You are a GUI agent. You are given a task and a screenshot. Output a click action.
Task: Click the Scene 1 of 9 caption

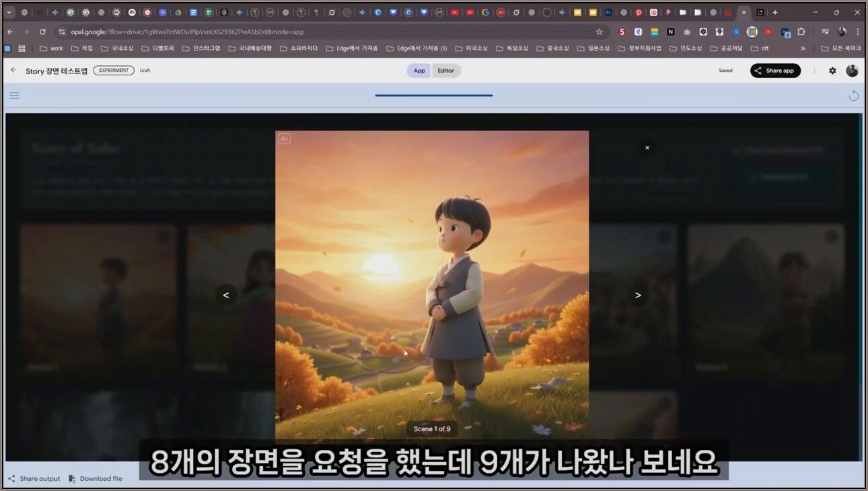tap(432, 428)
